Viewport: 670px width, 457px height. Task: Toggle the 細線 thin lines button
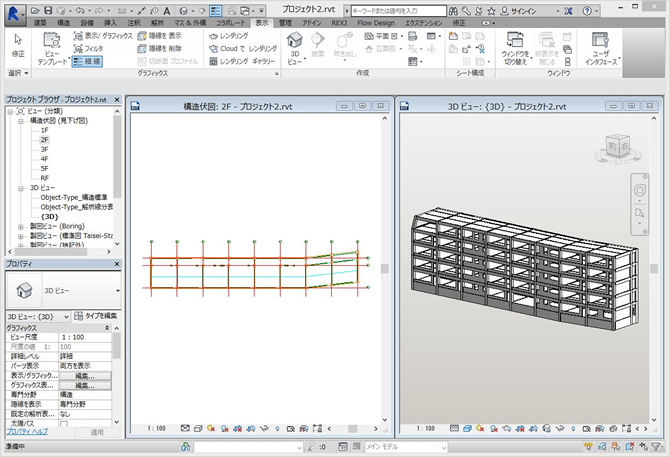tap(87, 61)
